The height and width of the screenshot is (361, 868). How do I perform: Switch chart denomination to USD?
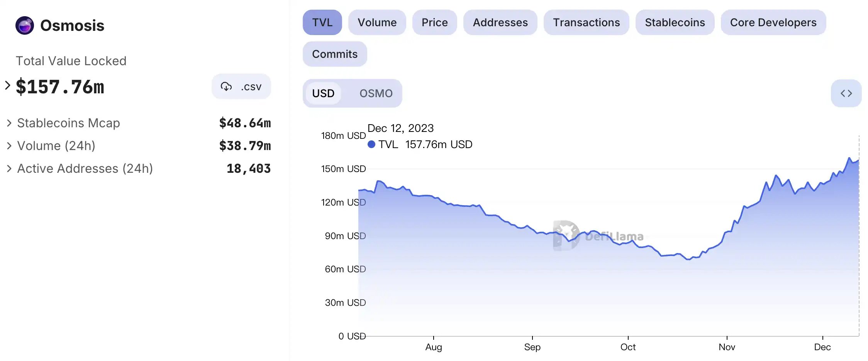pyautogui.click(x=323, y=93)
